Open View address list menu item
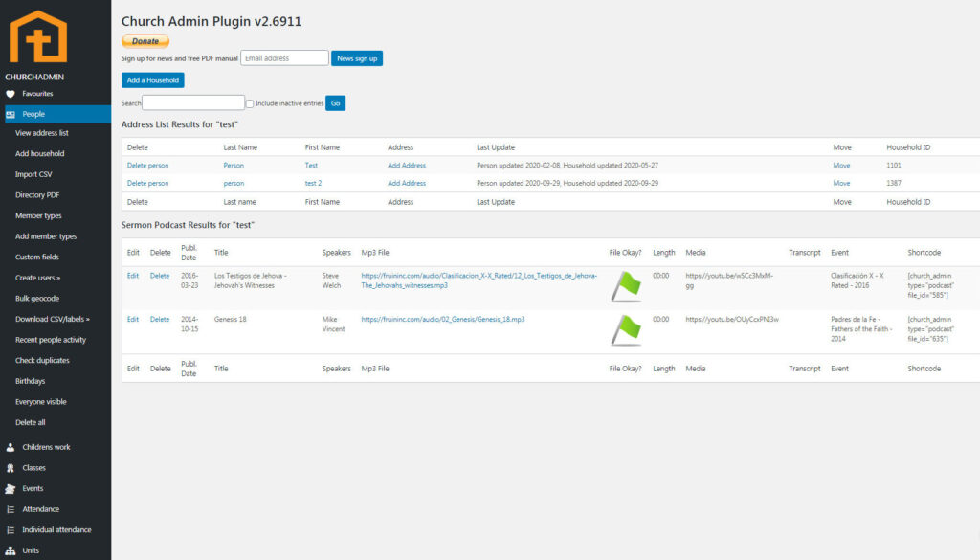Image resolution: width=980 pixels, height=560 pixels. point(42,133)
